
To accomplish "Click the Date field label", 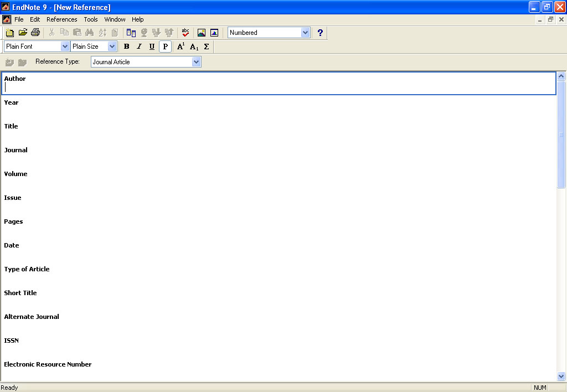I will pyautogui.click(x=12, y=245).
